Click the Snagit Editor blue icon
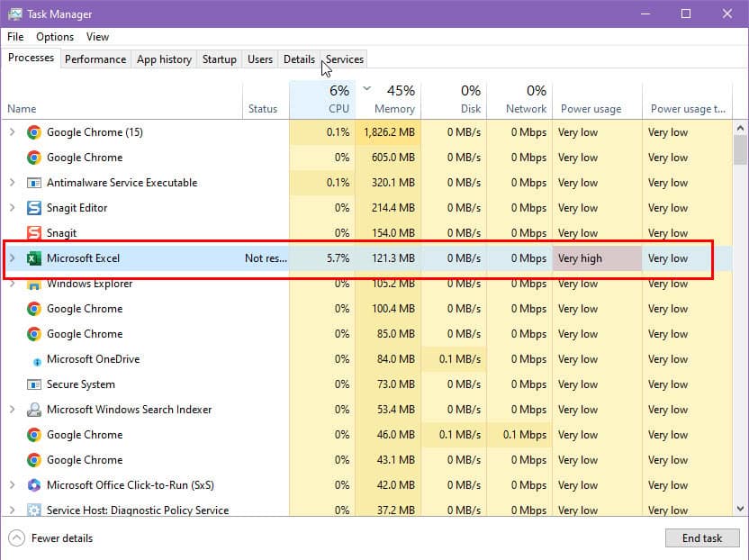 (34, 208)
